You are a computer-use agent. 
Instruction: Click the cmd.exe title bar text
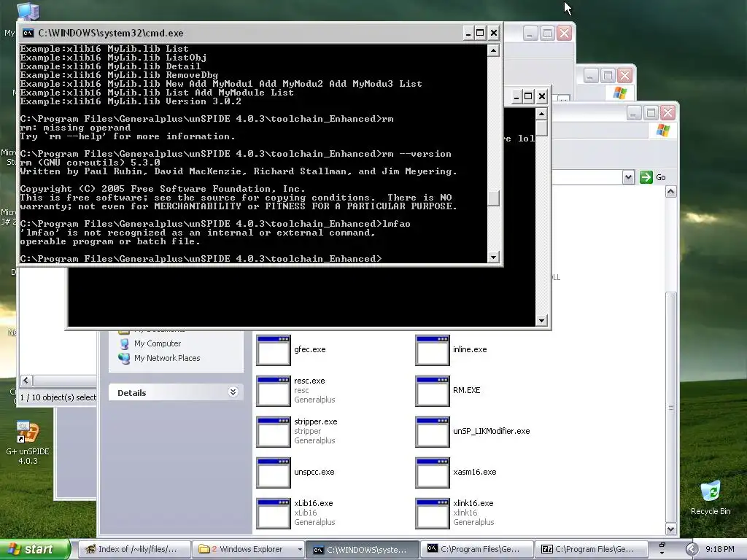(x=111, y=33)
